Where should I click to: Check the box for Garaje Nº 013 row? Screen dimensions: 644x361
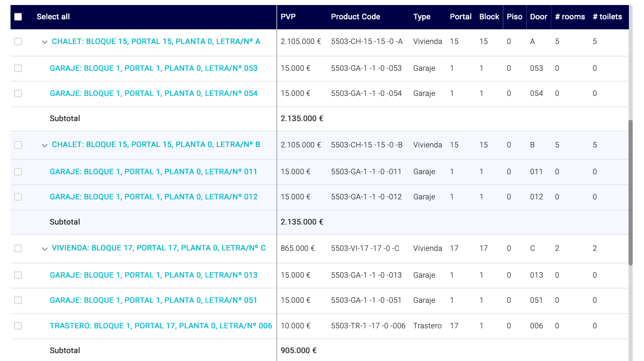[x=18, y=275]
